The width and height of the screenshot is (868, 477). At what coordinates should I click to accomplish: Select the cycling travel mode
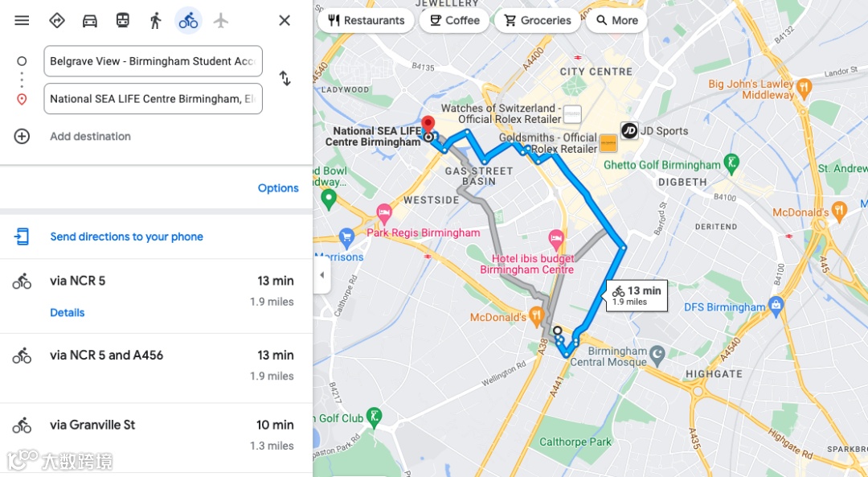[188, 20]
